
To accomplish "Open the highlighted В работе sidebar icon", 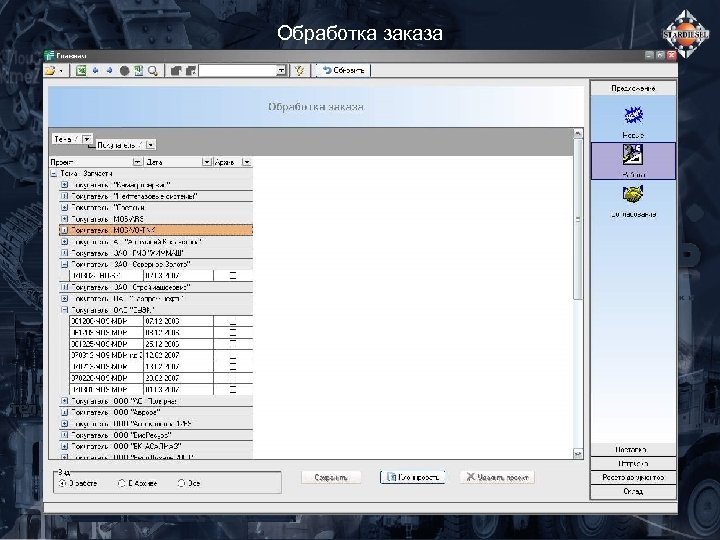I will pyautogui.click(x=633, y=155).
